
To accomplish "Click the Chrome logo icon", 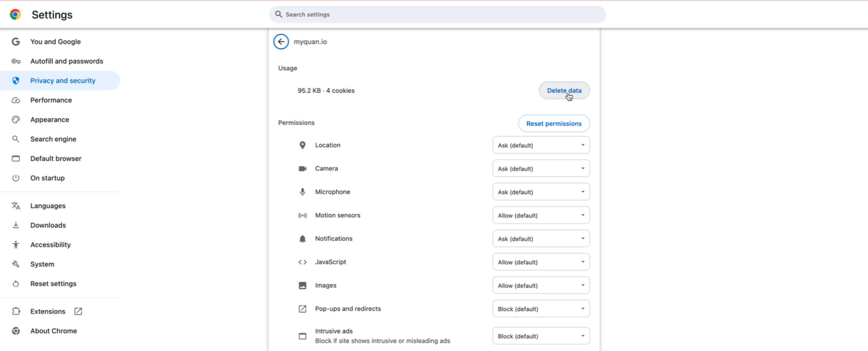I will (15, 14).
